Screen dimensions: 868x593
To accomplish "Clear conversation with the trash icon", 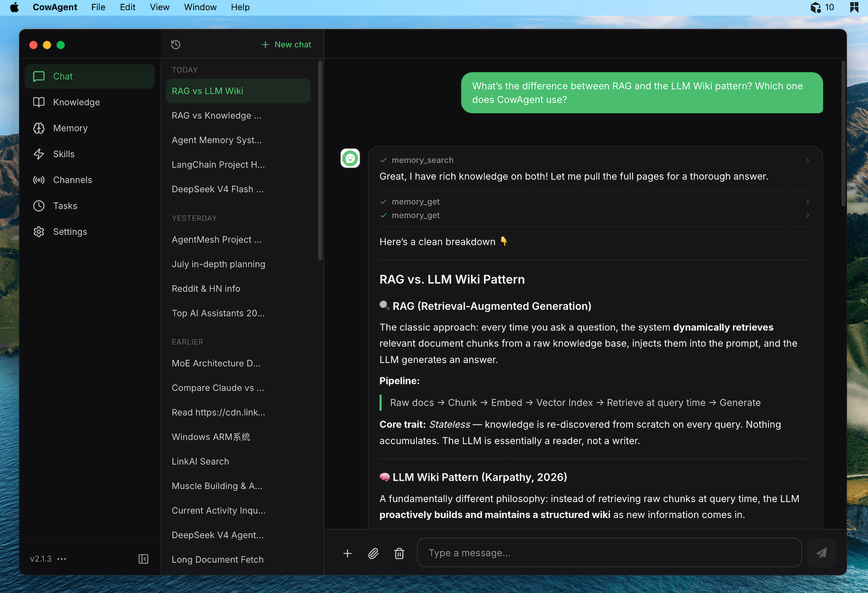I will pos(399,553).
